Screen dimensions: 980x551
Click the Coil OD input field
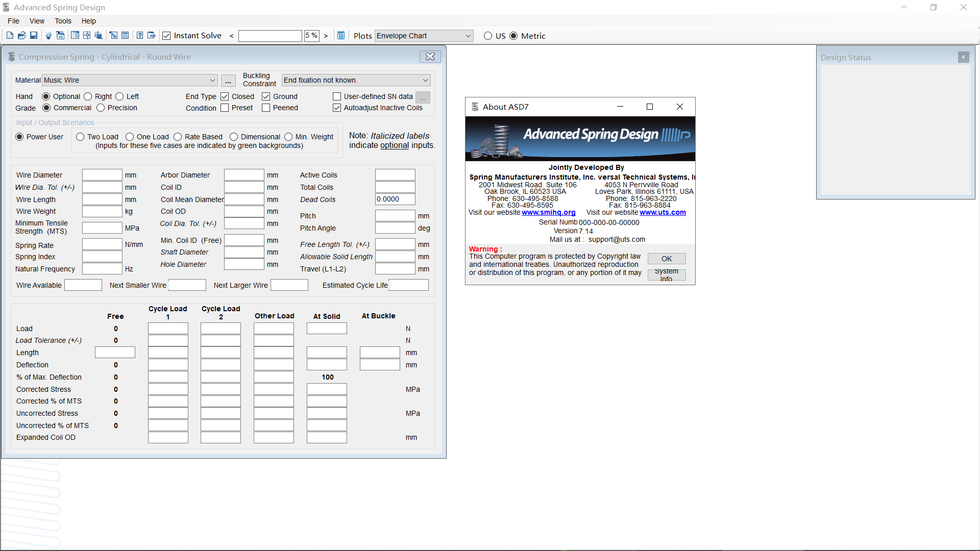tap(244, 211)
